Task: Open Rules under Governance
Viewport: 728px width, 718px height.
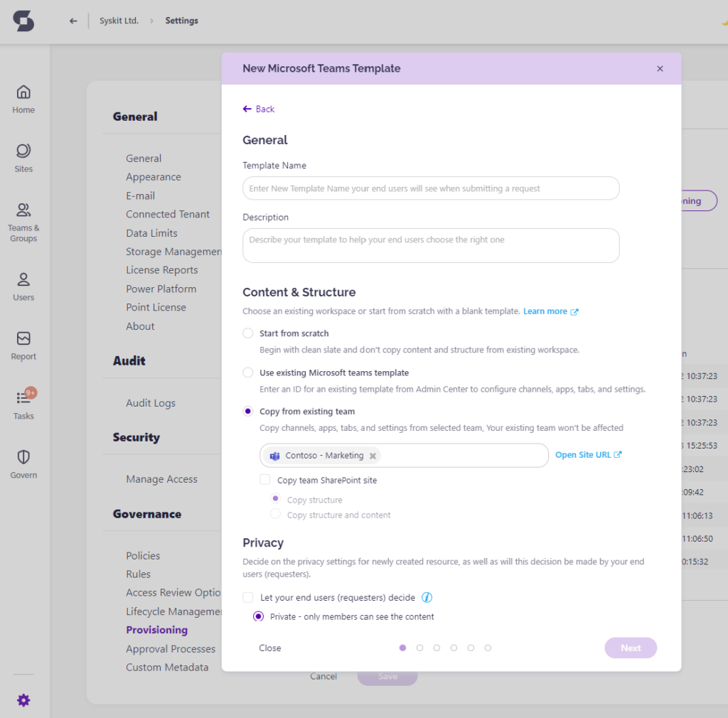Action: coord(138,574)
